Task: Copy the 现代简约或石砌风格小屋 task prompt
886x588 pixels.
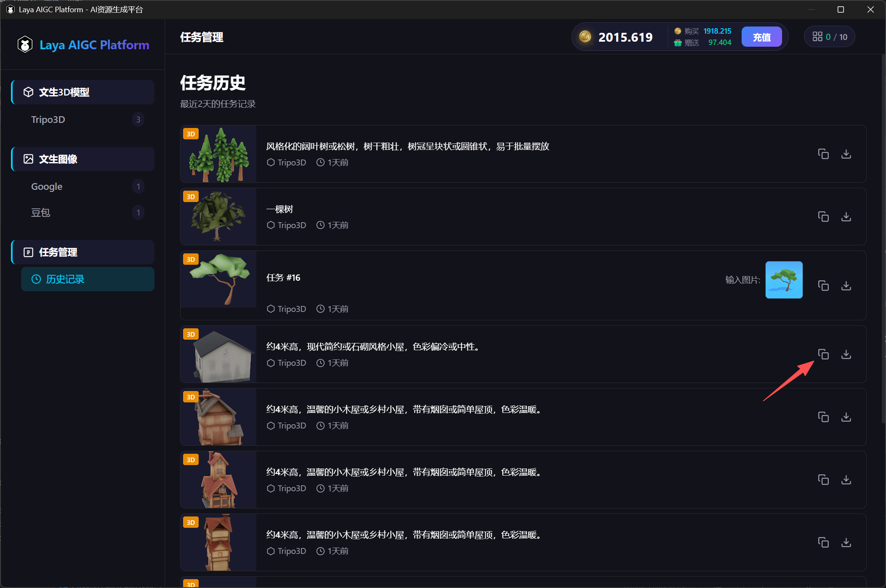Action: tap(823, 354)
